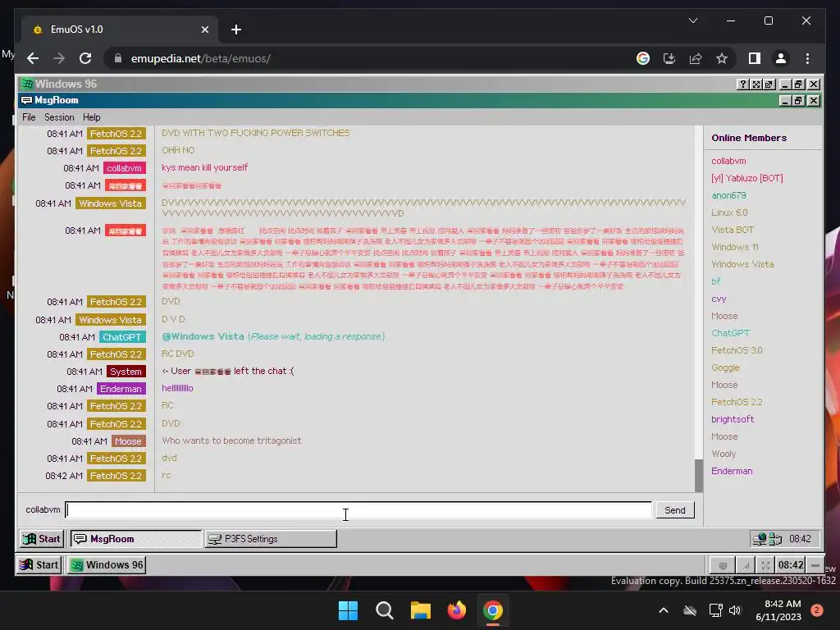Viewport: 840px width, 630px height.
Task: Click the chat scrollbar thumb
Action: [699, 475]
